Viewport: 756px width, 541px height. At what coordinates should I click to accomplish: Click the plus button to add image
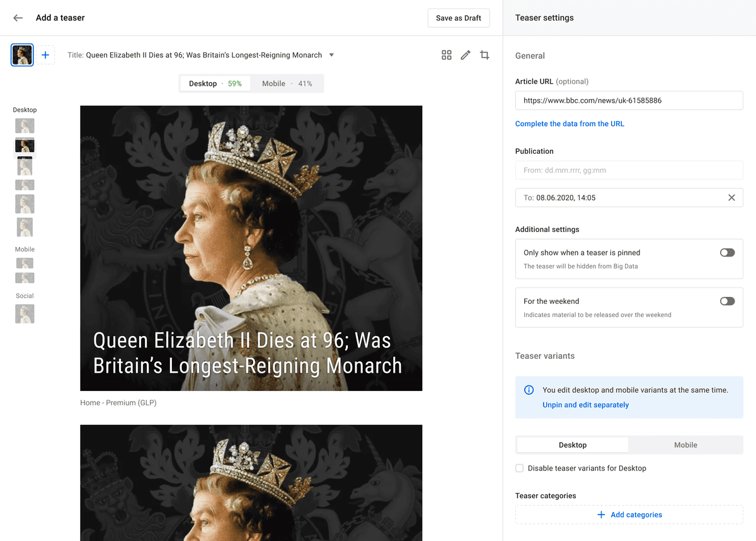pos(45,55)
